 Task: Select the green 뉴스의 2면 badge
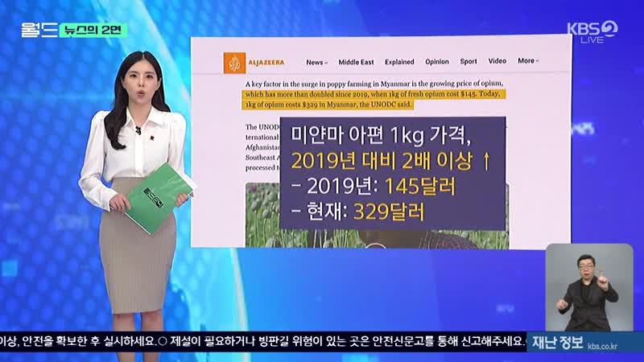(95, 30)
